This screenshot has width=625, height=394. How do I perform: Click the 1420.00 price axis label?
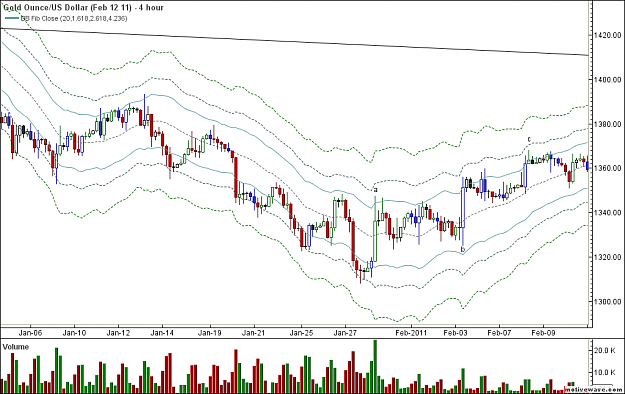pos(607,35)
